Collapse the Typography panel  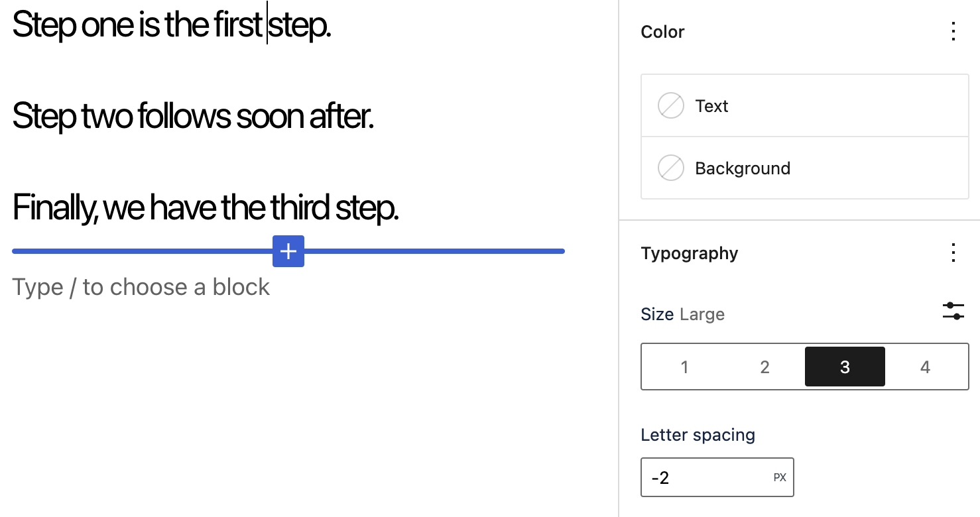690,253
